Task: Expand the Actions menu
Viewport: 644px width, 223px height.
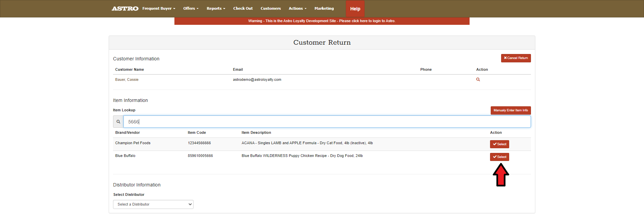Action: click(x=298, y=9)
